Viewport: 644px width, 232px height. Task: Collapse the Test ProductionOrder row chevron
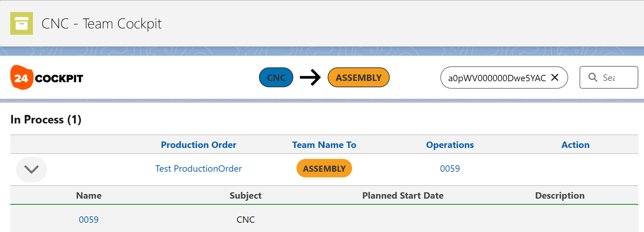[32, 169]
